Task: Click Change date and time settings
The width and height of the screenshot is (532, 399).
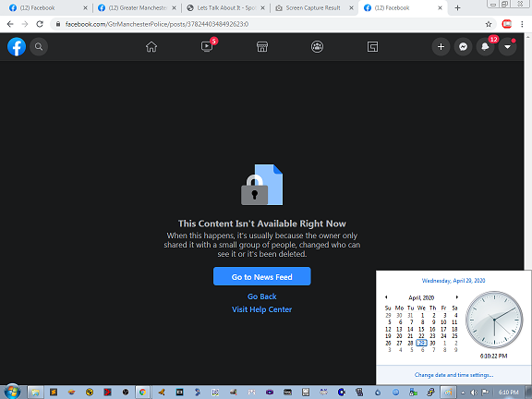Action: [453, 375]
